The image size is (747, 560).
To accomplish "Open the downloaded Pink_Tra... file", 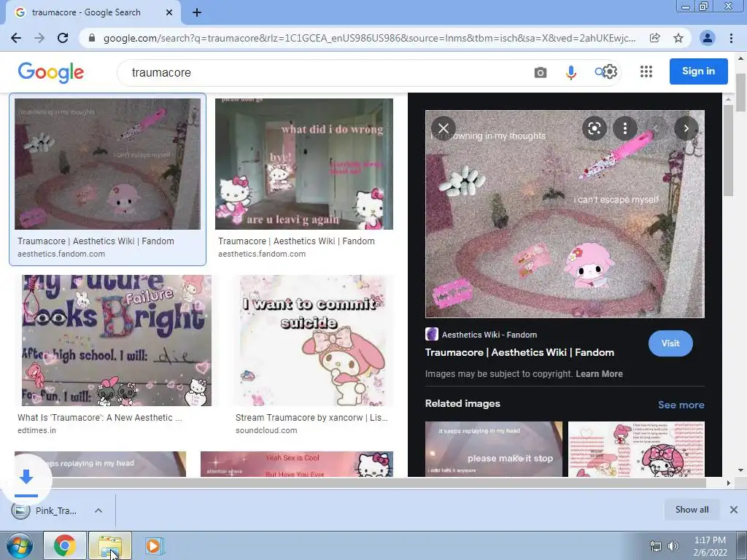I will (44, 511).
